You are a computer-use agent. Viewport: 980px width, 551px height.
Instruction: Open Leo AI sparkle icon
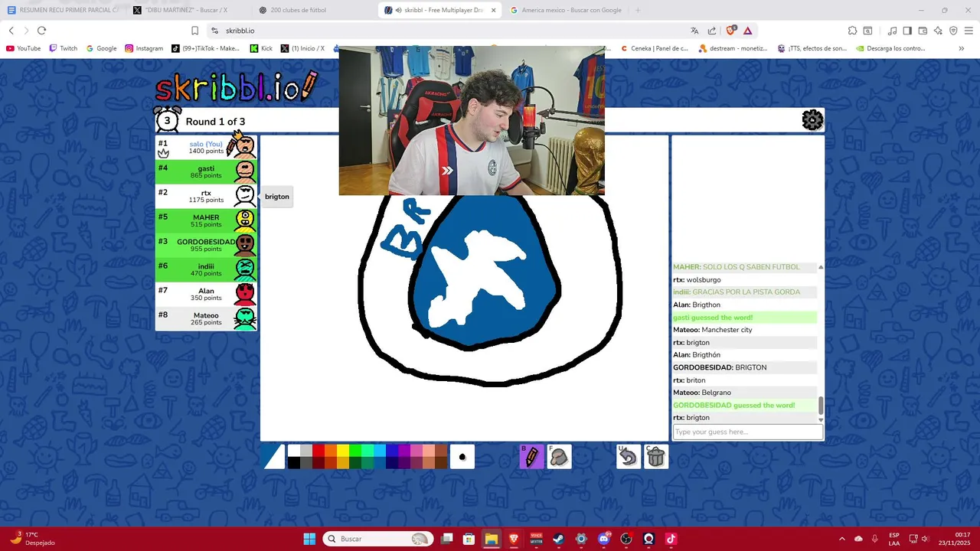pos(938,31)
